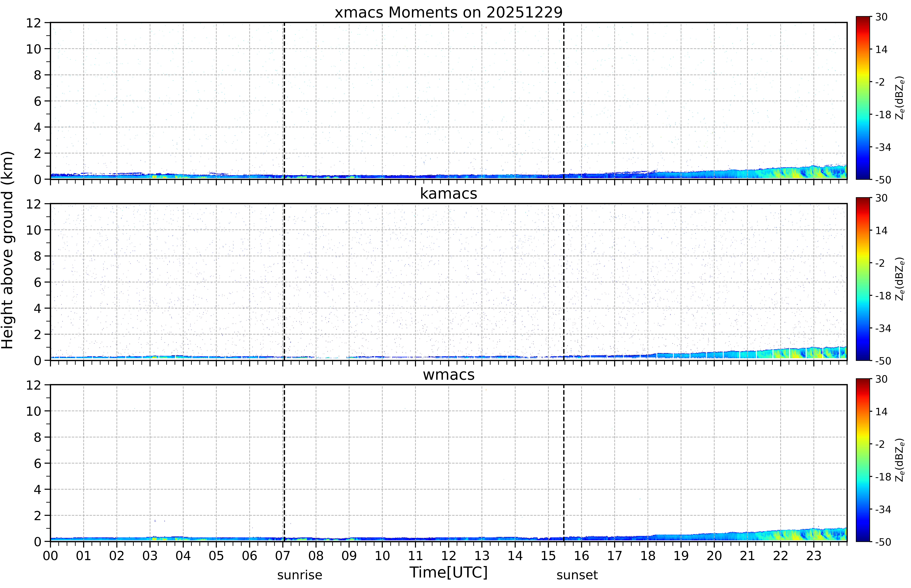Click the sunrise dashed line in xmacs panel
911x588 pixels.
pyautogui.click(x=284, y=101)
